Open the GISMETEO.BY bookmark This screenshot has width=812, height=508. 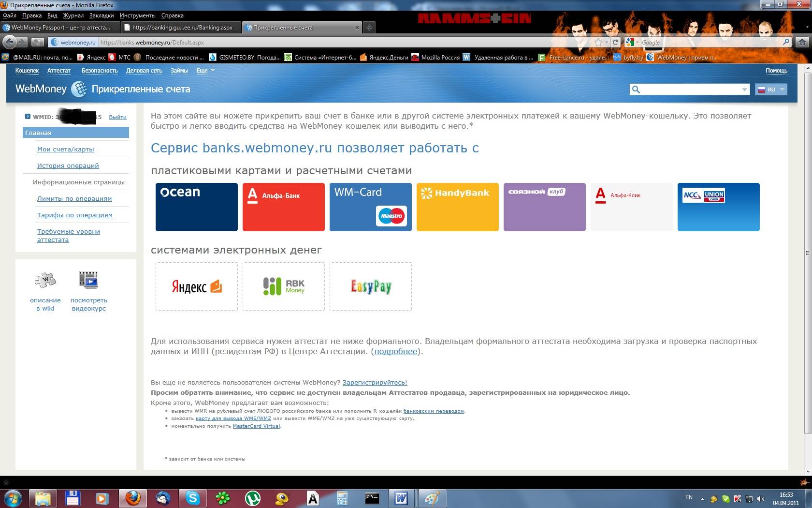tap(245, 58)
